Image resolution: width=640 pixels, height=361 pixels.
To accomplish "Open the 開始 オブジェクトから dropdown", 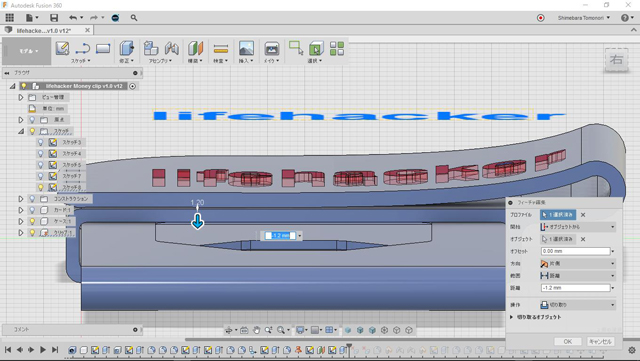I will coord(578,227).
